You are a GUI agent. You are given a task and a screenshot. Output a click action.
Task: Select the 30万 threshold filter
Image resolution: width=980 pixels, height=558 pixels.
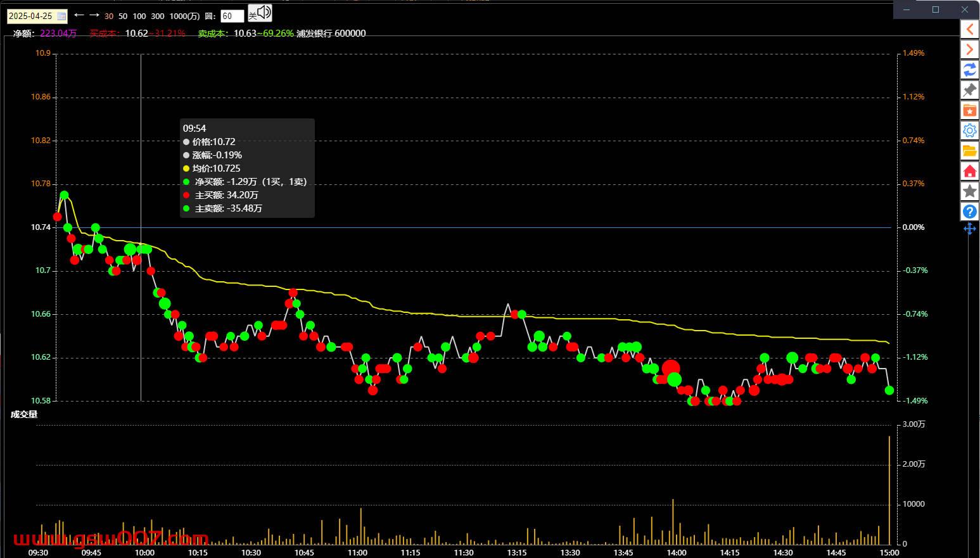click(x=109, y=16)
